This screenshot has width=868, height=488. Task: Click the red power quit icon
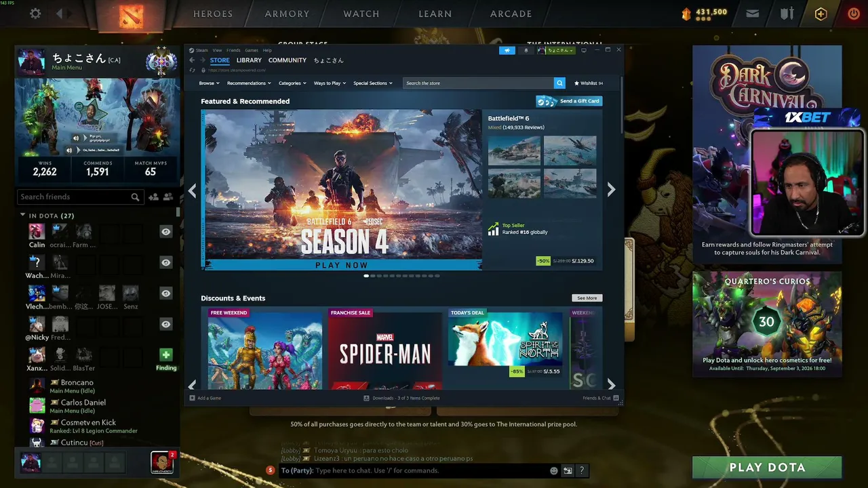854,14
